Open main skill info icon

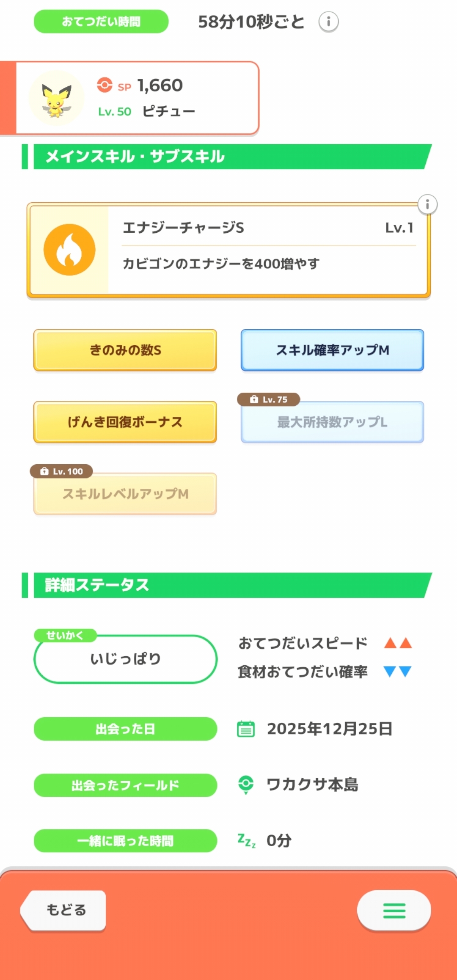427,205
